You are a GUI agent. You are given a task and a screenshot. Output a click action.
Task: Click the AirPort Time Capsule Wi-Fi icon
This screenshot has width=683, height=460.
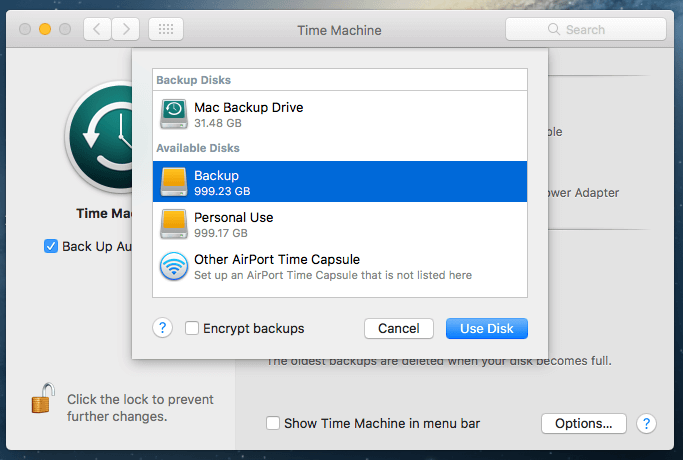pos(173,266)
